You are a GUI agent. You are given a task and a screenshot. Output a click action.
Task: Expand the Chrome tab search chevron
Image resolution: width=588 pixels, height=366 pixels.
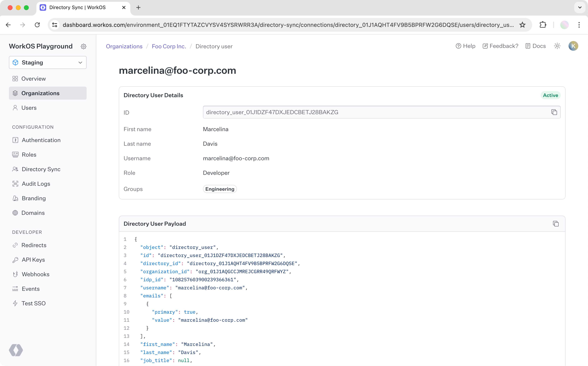[580, 8]
